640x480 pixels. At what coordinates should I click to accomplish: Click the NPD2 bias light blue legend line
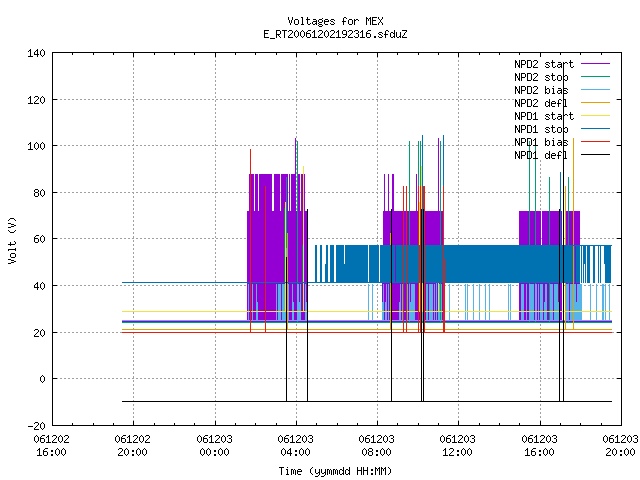pyautogui.click(x=595, y=90)
